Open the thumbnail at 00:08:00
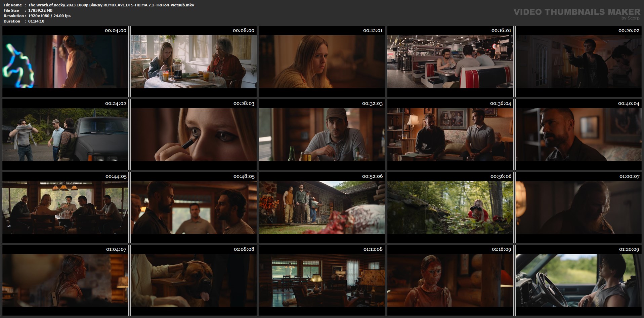 (x=194, y=62)
